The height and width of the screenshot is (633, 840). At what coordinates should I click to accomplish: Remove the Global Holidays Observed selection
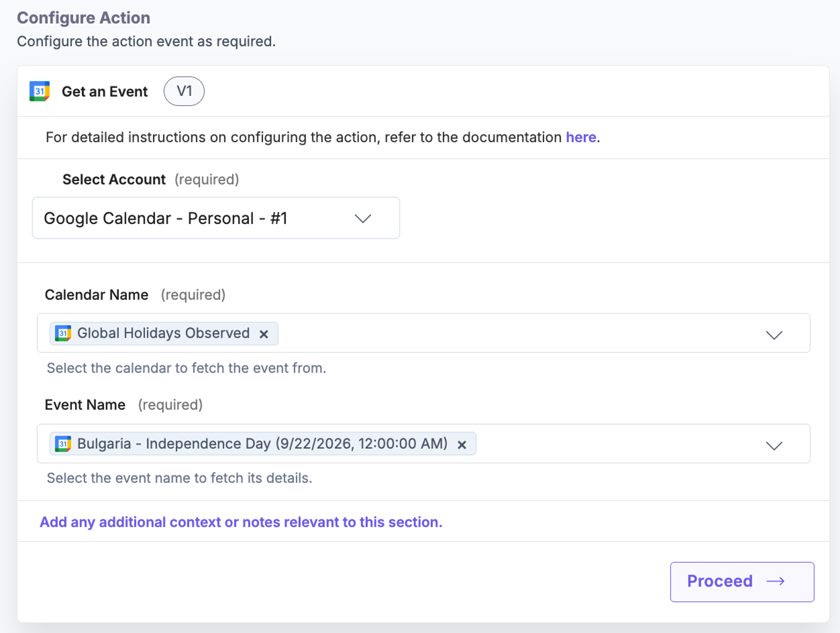point(264,334)
